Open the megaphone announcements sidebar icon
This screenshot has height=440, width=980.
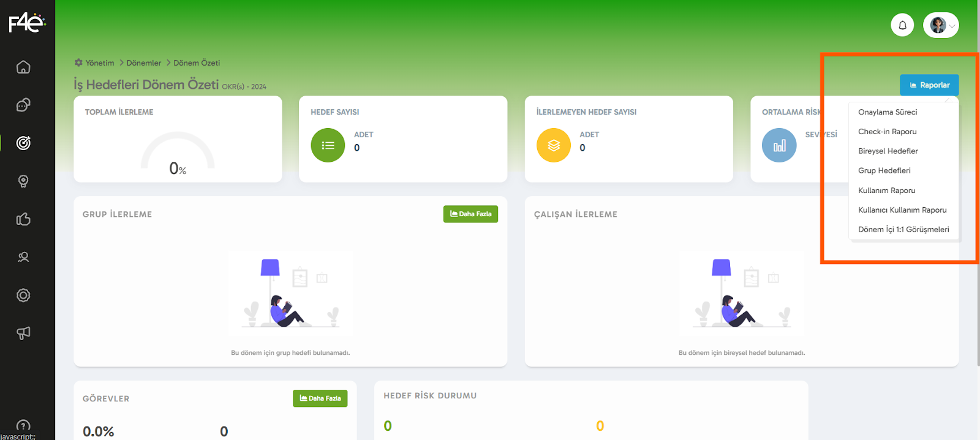(x=23, y=333)
